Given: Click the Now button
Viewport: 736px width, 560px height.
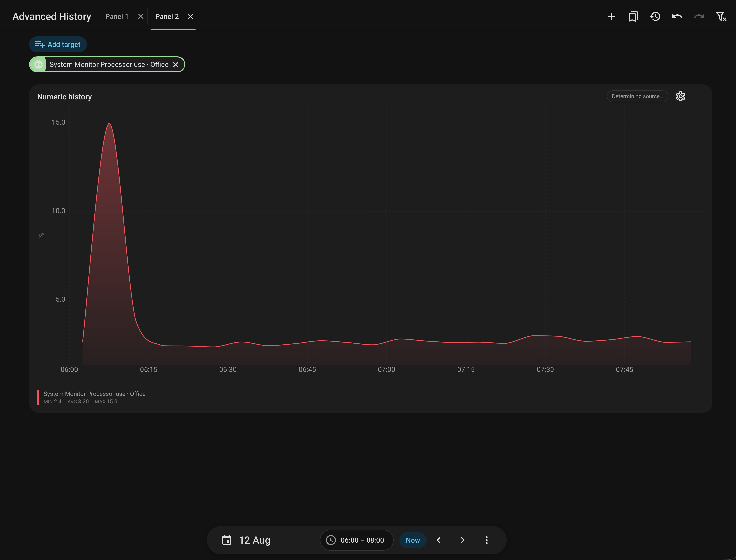Looking at the screenshot, I should [x=412, y=540].
